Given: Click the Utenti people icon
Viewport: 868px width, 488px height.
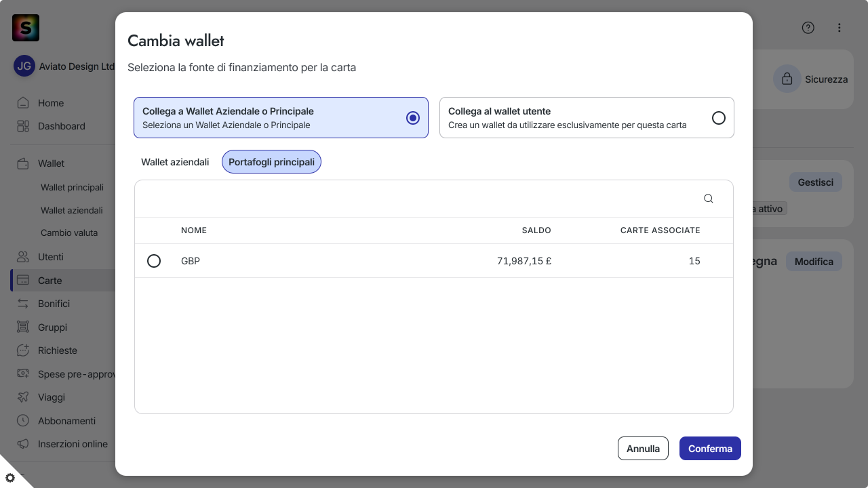Looking at the screenshot, I should (23, 257).
